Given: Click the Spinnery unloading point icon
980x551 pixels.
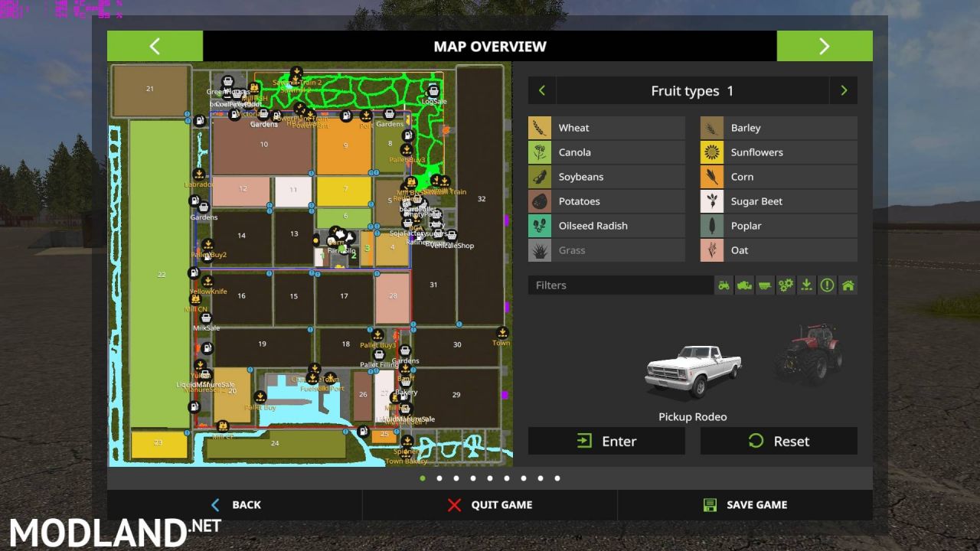Looking at the screenshot, I should tap(407, 442).
